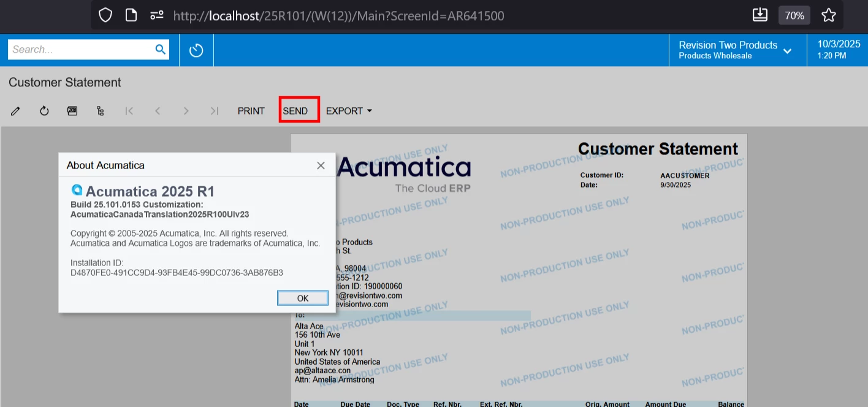Go to previous report page

[x=158, y=111]
